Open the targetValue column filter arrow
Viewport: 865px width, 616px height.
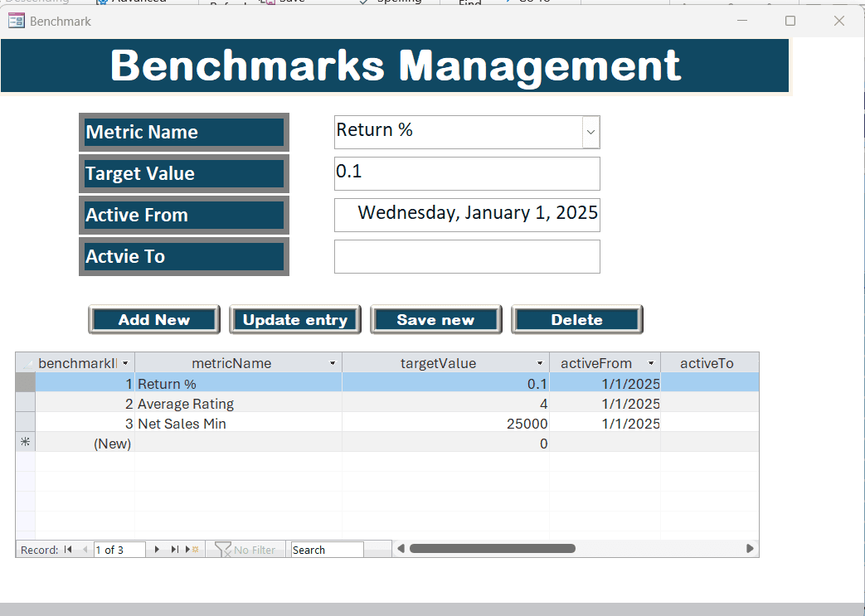click(x=540, y=362)
